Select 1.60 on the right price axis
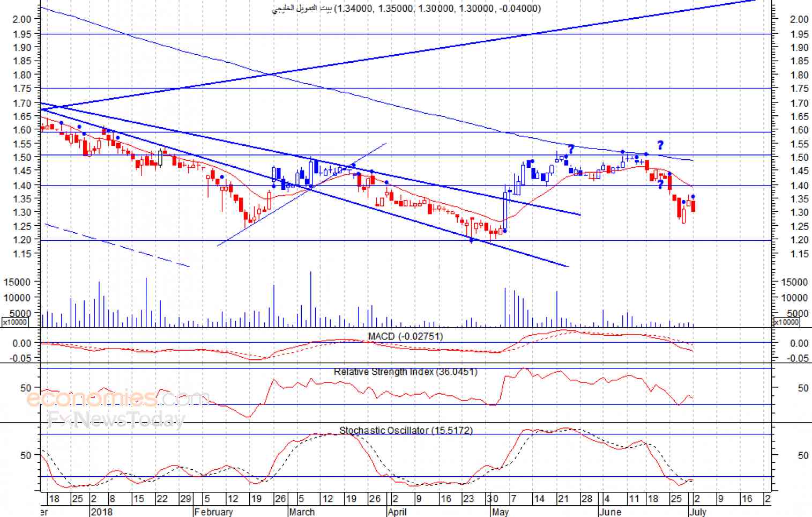The width and height of the screenshot is (812, 517). [x=799, y=130]
